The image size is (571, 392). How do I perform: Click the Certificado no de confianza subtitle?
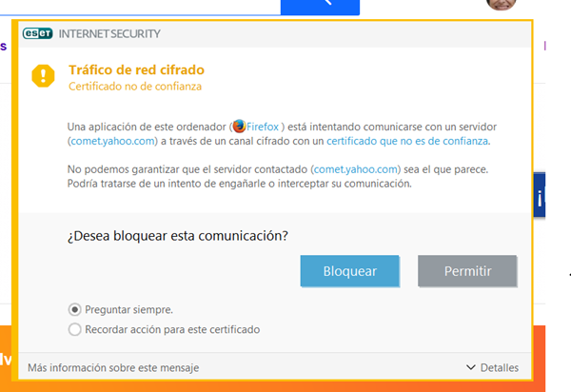(x=135, y=87)
